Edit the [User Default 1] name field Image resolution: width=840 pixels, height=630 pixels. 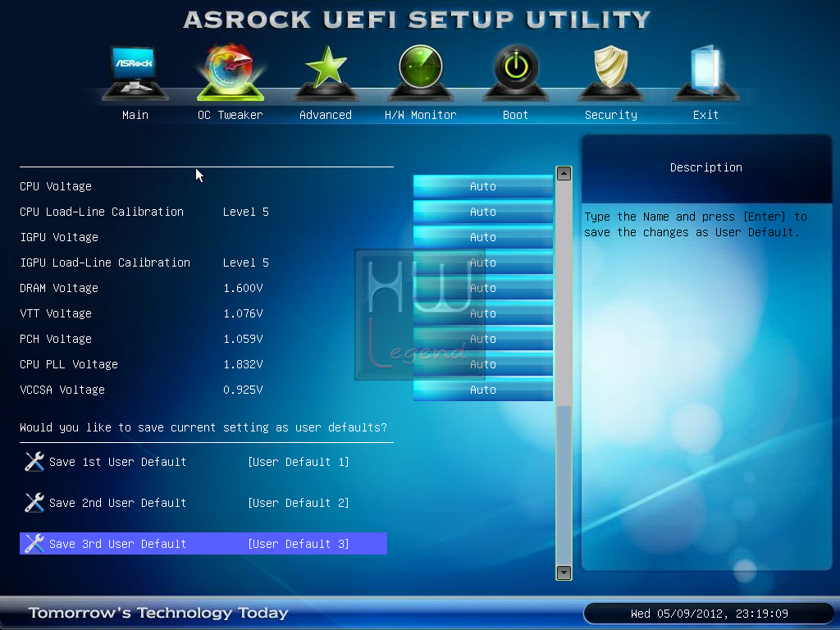[x=299, y=462]
